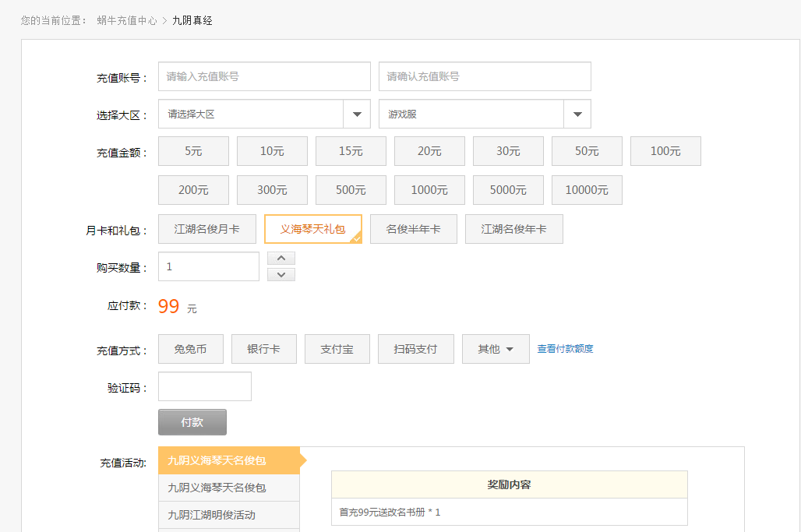Open the 其他 payment methods dropdown
This screenshot has height=532, width=801.
pos(496,349)
